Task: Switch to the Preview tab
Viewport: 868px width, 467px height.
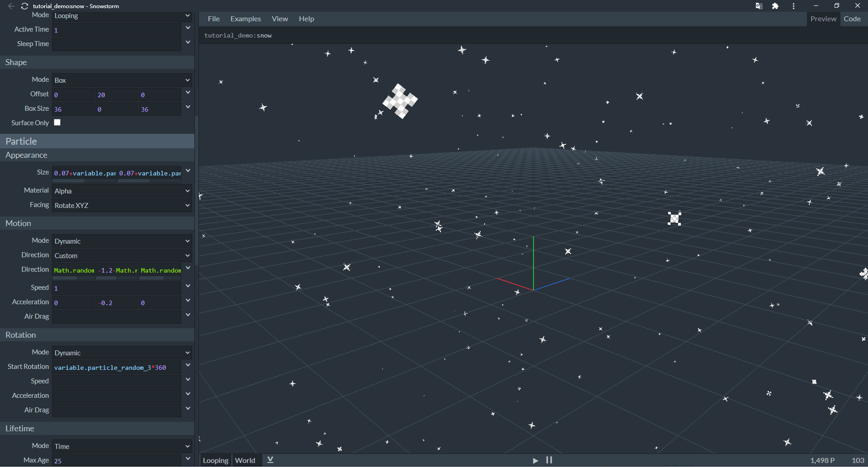Action: point(823,19)
